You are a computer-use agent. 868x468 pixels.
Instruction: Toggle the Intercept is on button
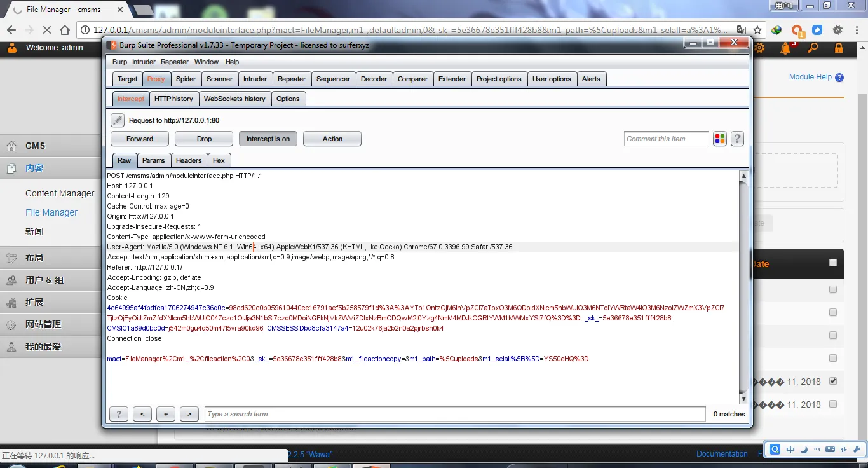click(x=268, y=139)
